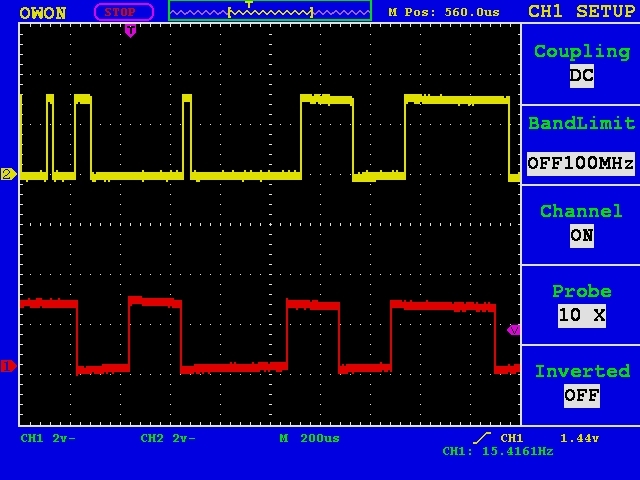This screenshot has height=480, width=640.
Task: Toggle the BandLimit OFF 100MHz option
Action: [x=582, y=144]
